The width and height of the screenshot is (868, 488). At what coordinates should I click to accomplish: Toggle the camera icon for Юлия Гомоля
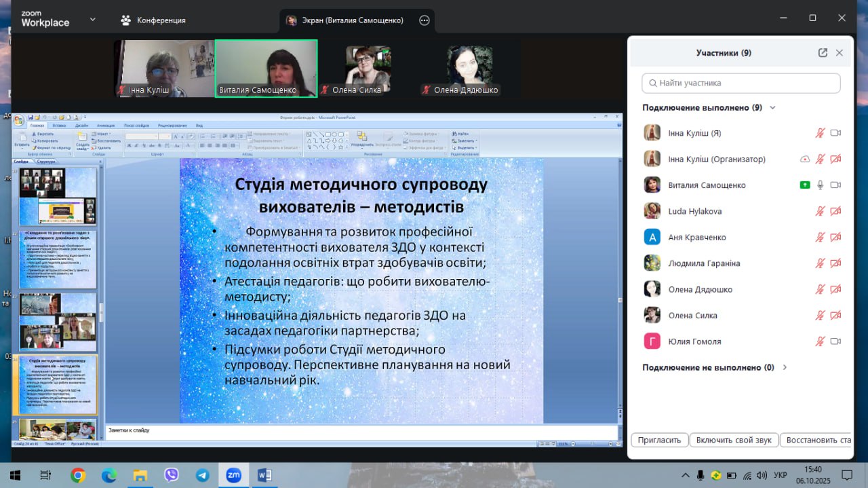point(835,341)
